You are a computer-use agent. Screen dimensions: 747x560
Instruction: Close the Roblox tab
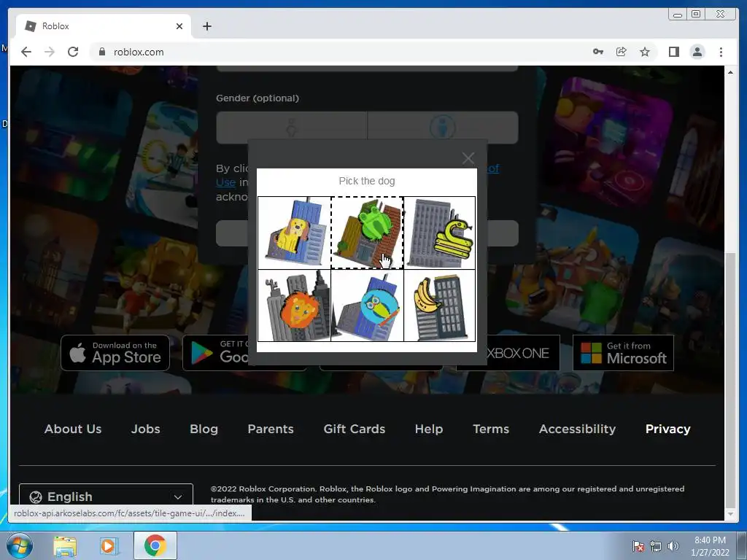(x=179, y=26)
